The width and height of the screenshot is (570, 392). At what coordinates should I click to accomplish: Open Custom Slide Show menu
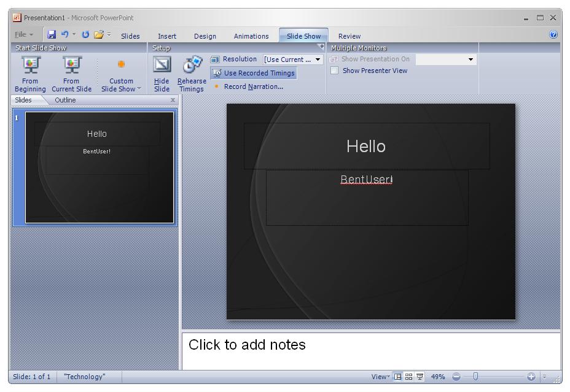point(121,74)
